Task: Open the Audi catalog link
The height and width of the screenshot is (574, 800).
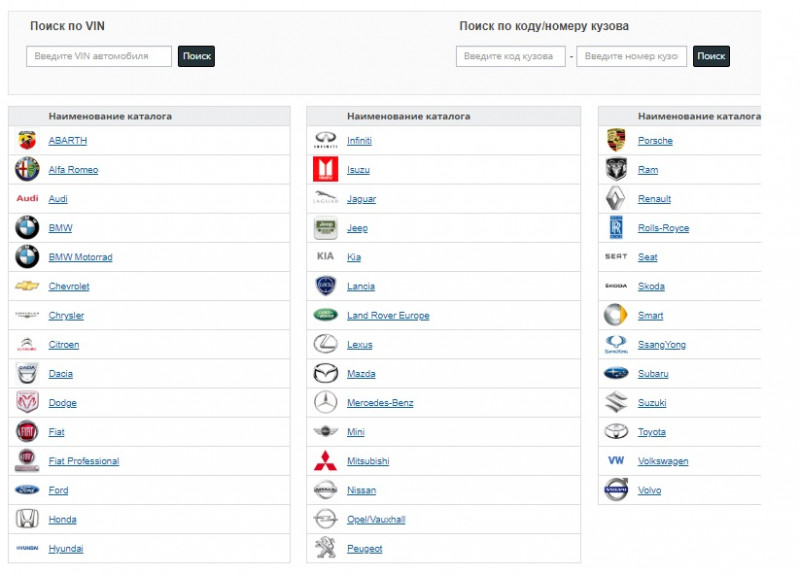Action: pyautogui.click(x=58, y=199)
